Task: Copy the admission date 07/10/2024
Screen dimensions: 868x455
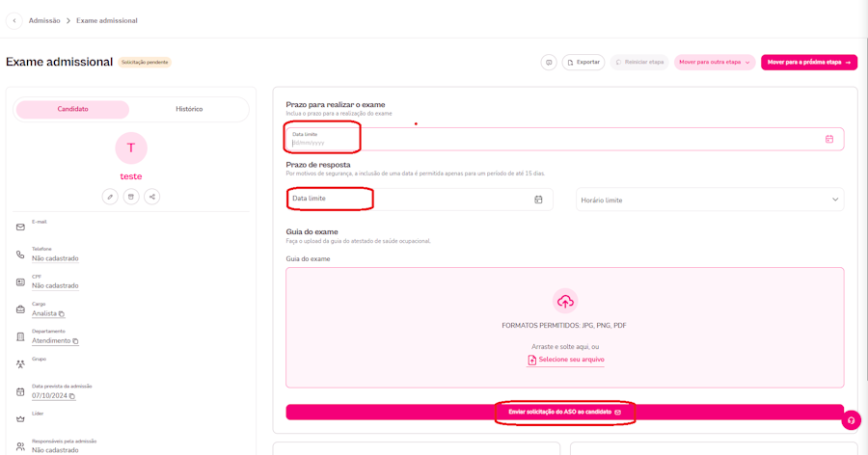Action: pos(72,396)
